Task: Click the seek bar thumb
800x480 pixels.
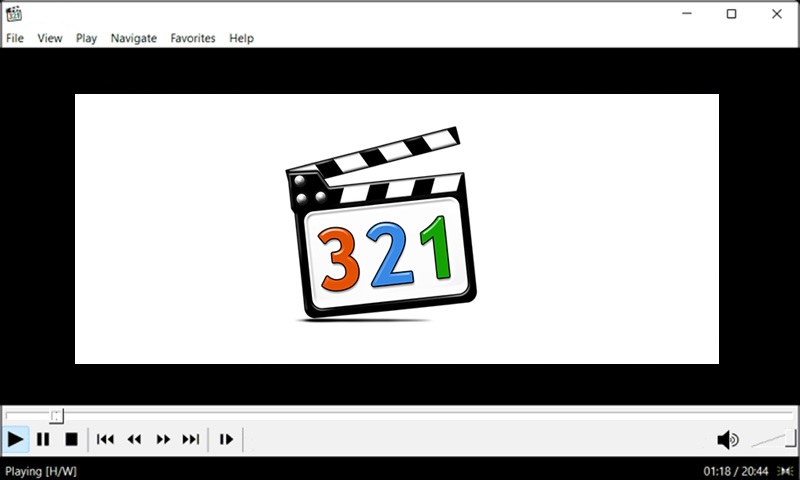Action: pyautogui.click(x=57, y=416)
